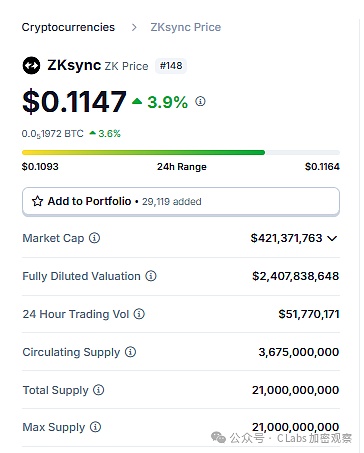Viewport: 364px width, 453px height.
Task: Click 24 Hour Trading Vol info icon
Action: (139, 314)
